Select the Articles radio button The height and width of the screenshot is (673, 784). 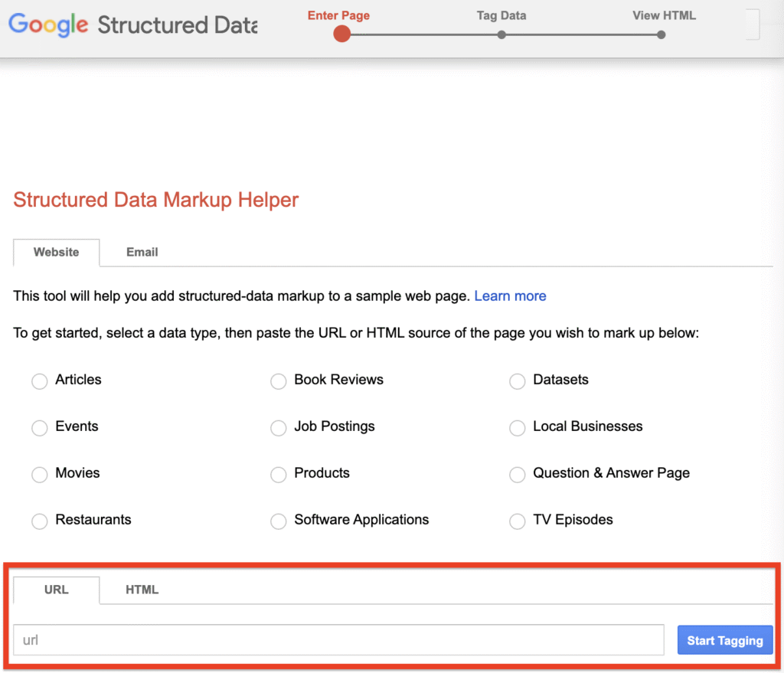click(x=40, y=381)
